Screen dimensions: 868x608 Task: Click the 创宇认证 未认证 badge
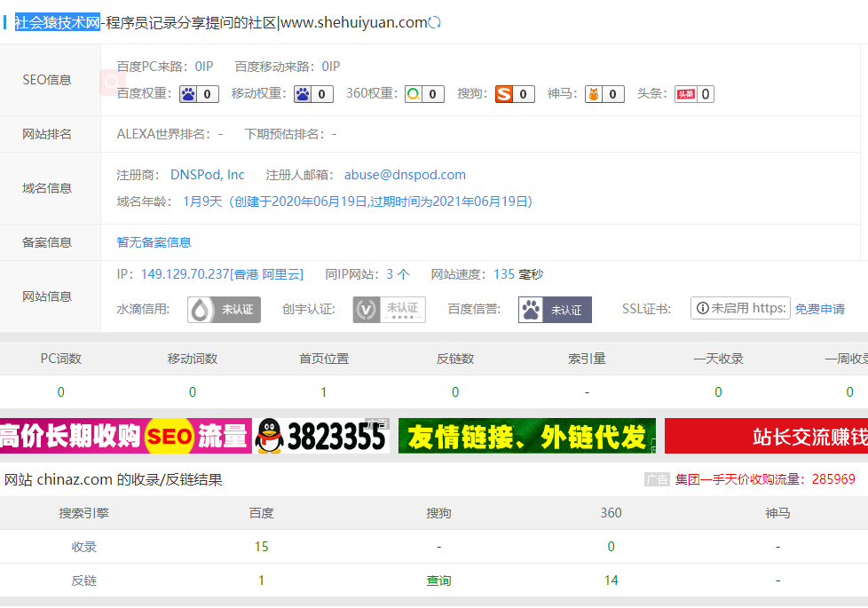[x=389, y=310]
